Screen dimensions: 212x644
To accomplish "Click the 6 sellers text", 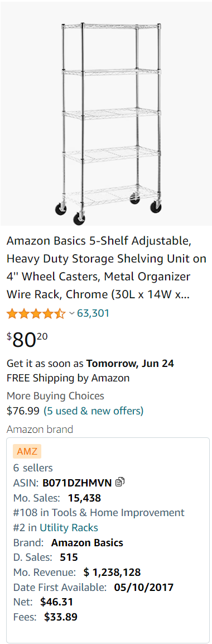I will (x=33, y=468).
